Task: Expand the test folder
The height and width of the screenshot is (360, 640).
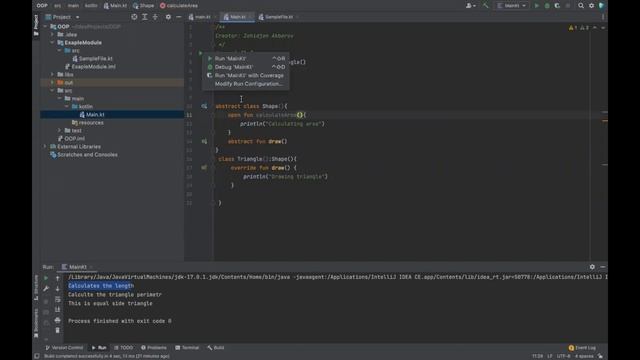Action: click(60, 131)
